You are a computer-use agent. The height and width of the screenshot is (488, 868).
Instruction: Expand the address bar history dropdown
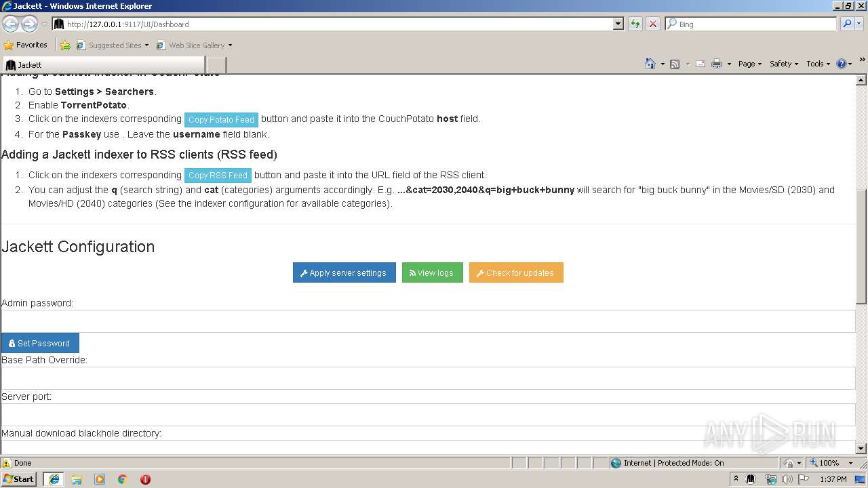point(618,24)
